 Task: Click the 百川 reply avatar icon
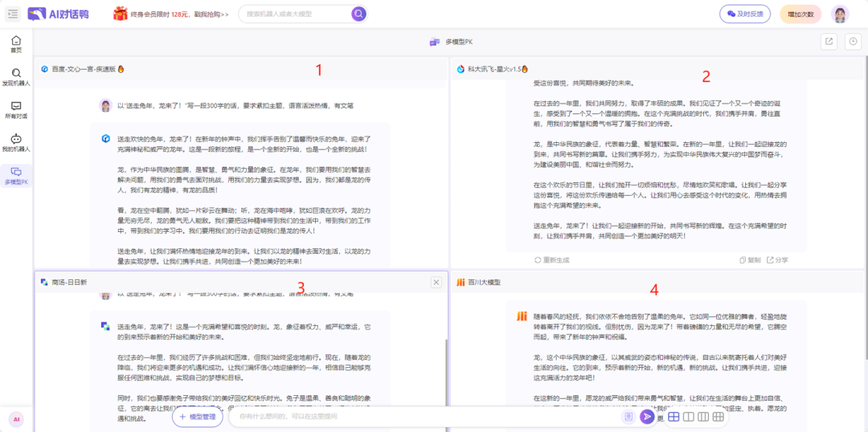(x=522, y=316)
